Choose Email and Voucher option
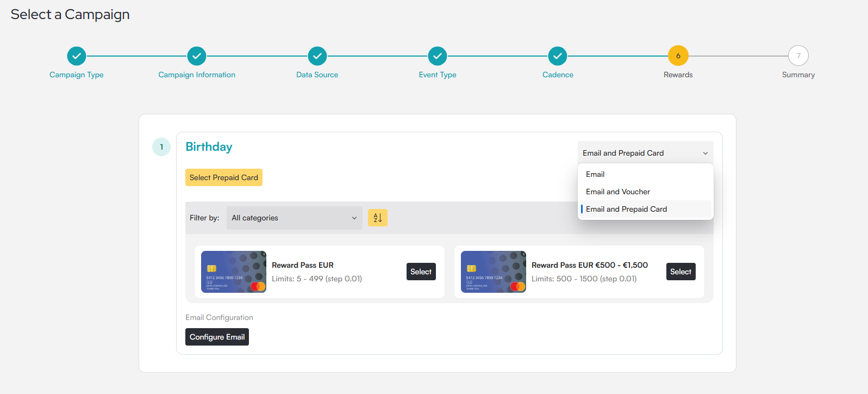Screen dimensions: 868x394 click(x=645, y=192)
